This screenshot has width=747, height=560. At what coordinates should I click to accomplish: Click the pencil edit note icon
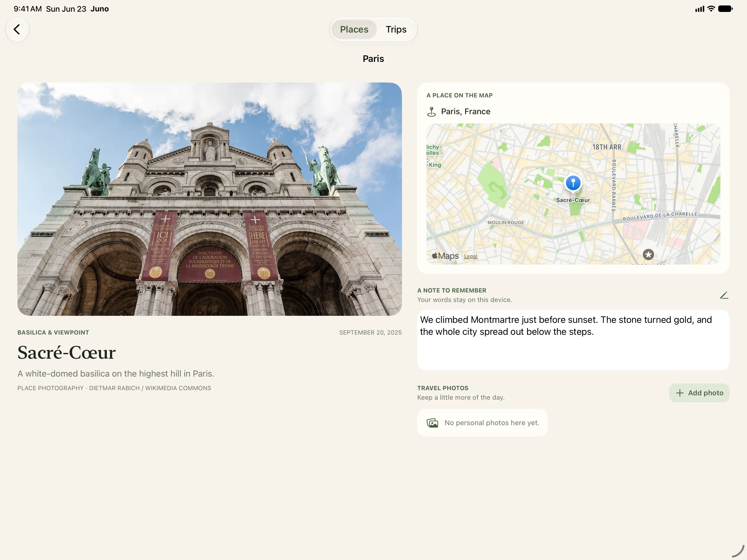point(724,295)
